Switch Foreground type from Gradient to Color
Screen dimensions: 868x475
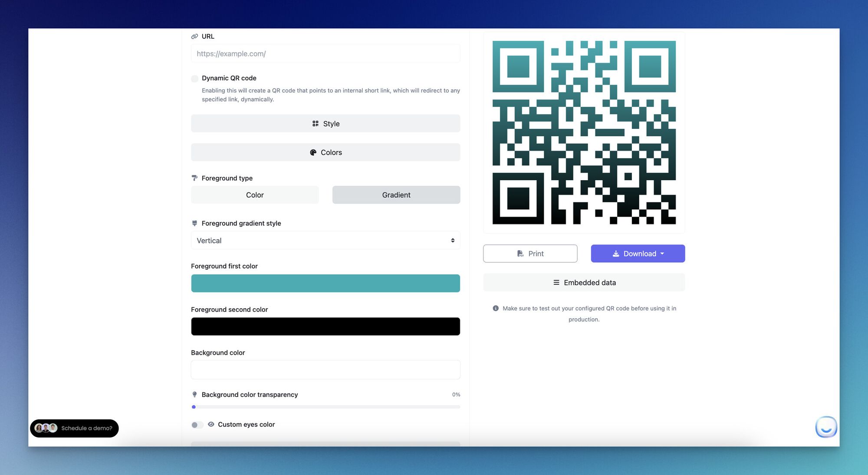255,195
